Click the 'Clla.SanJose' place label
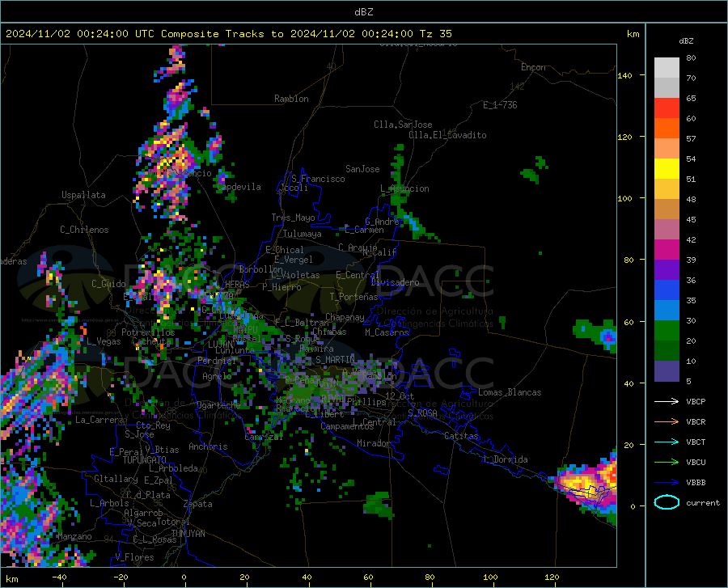728x588 pixels. 403,125
